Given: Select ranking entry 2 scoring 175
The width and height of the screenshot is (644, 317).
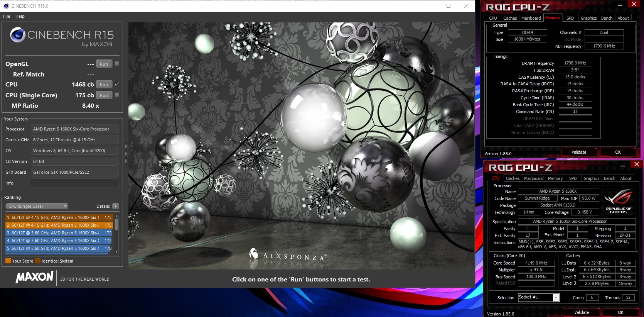Looking at the screenshot, I should [59, 225].
